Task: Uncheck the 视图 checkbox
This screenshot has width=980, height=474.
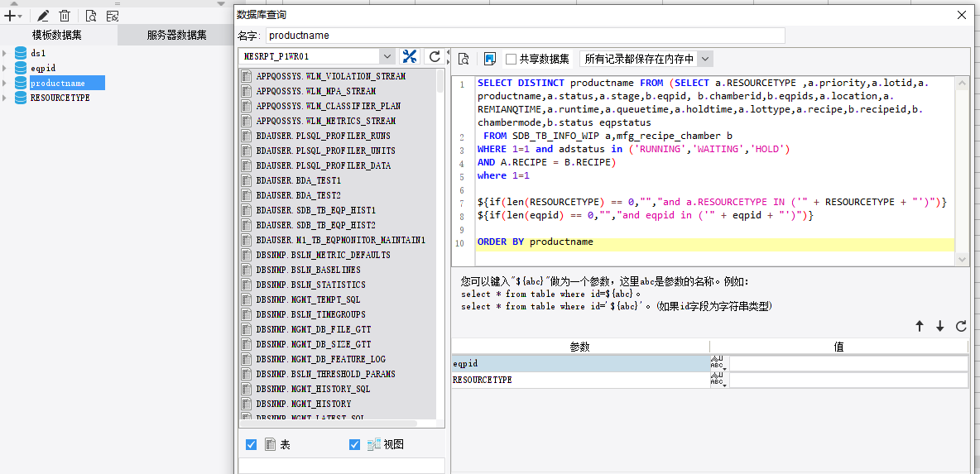Action: (355, 445)
